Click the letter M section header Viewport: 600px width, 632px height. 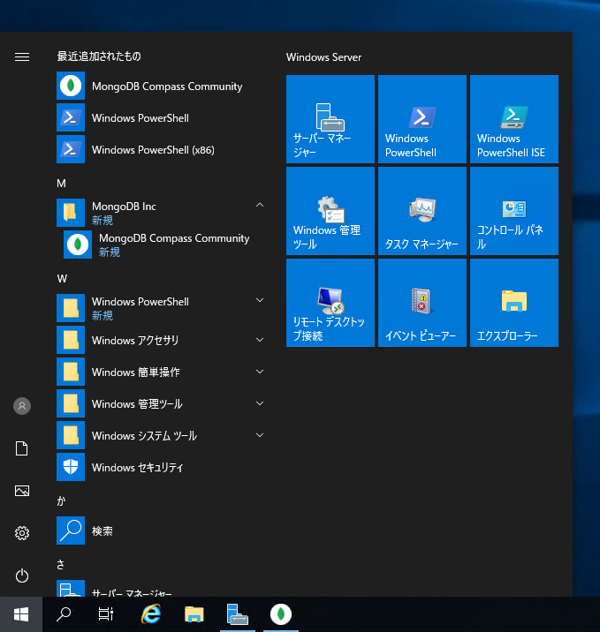[x=61, y=183]
